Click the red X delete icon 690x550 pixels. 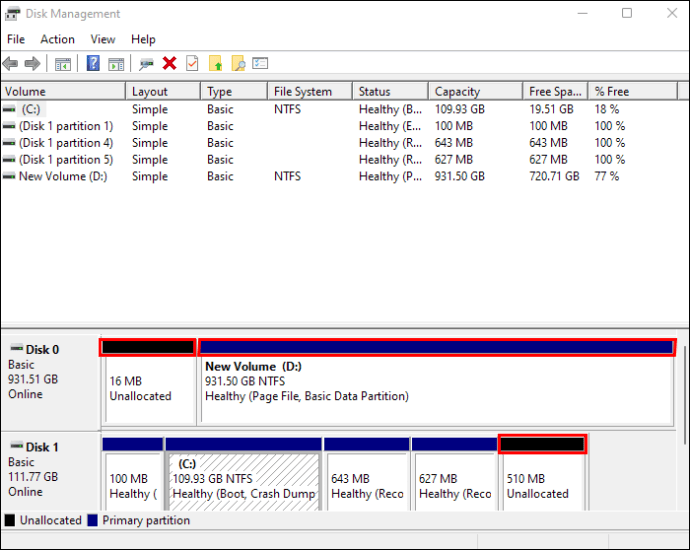point(169,63)
